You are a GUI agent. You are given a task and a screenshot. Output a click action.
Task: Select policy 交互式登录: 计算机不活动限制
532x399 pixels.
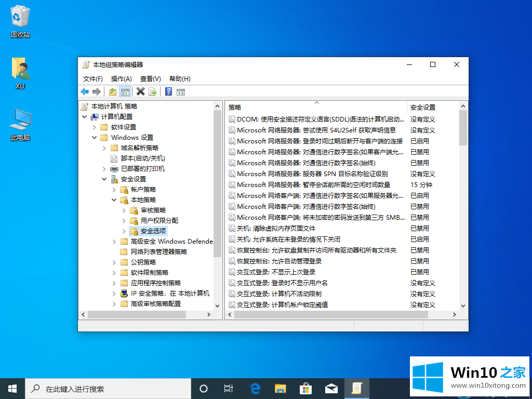pyautogui.click(x=279, y=294)
